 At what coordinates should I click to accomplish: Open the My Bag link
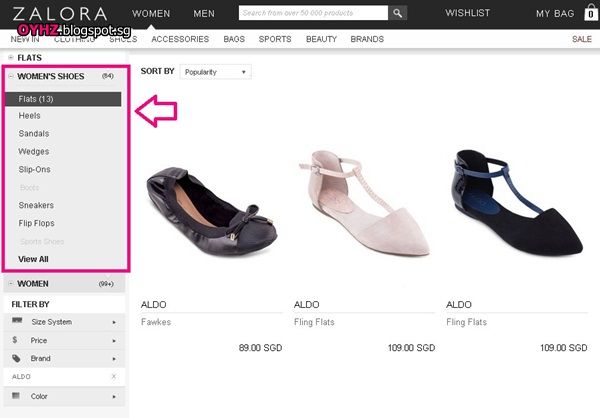tap(555, 14)
